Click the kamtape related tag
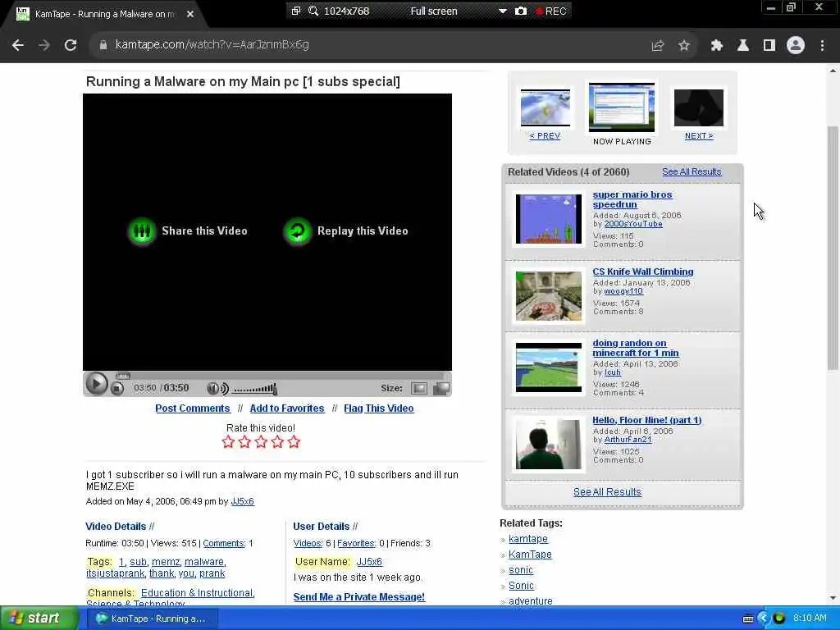This screenshot has height=630, width=840. point(527,539)
